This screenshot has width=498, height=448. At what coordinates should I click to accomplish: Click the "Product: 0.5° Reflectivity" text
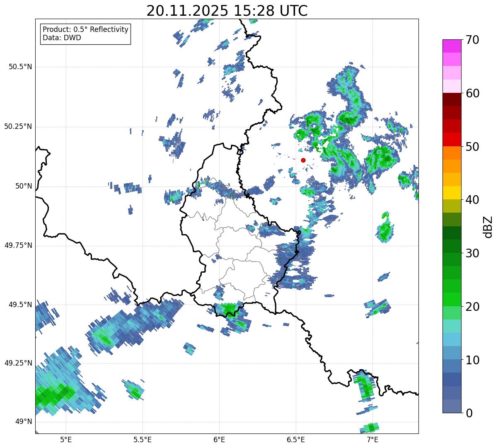[x=85, y=30]
